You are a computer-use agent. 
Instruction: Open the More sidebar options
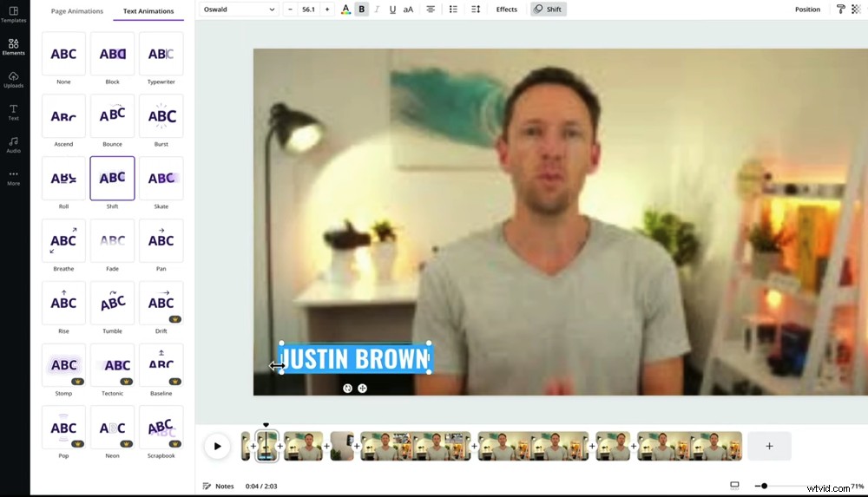13,178
